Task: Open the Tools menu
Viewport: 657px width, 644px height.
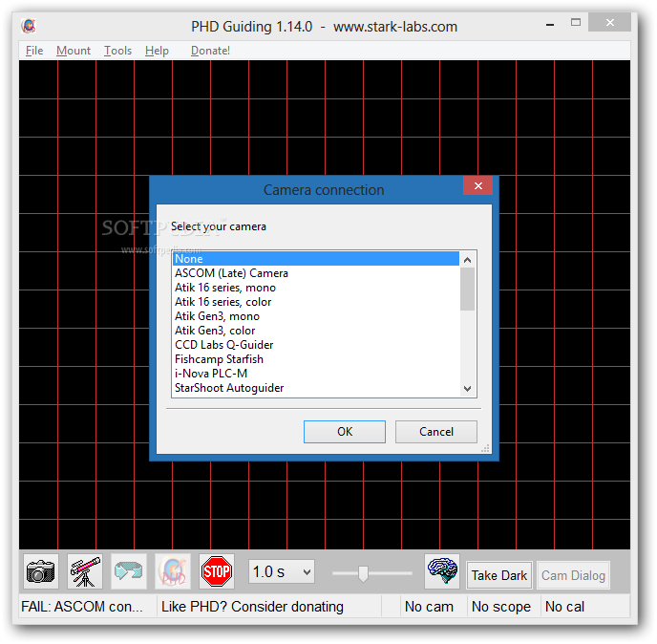Action: coord(117,51)
